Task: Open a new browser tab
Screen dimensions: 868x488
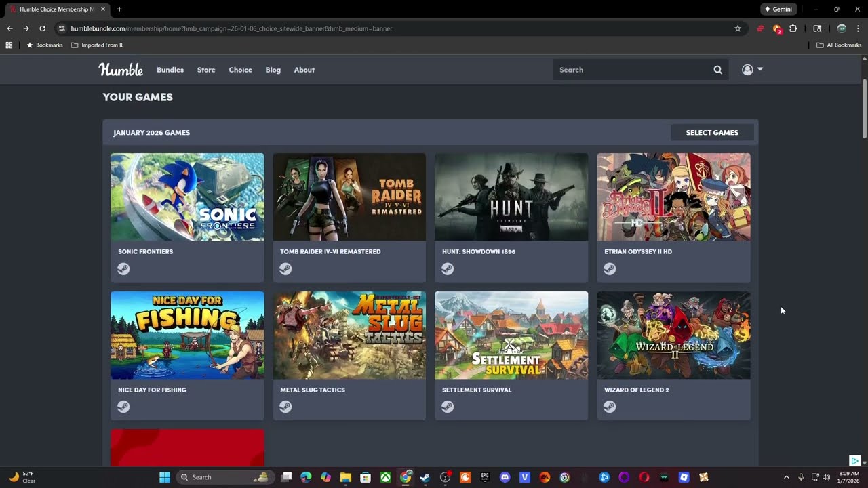Action: pos(119,9)
